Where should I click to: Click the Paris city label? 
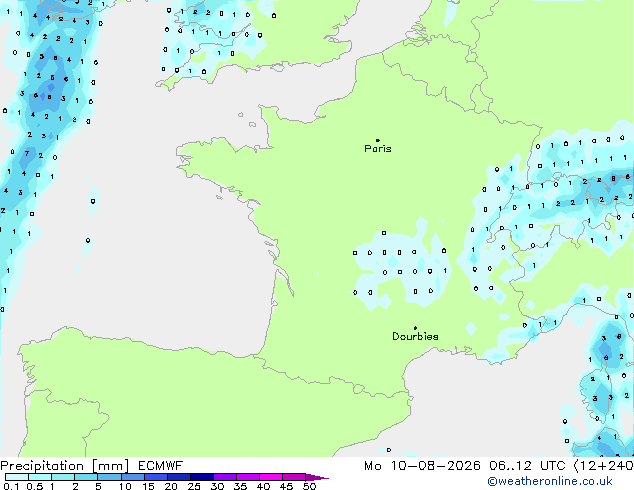tap(378, 149)
